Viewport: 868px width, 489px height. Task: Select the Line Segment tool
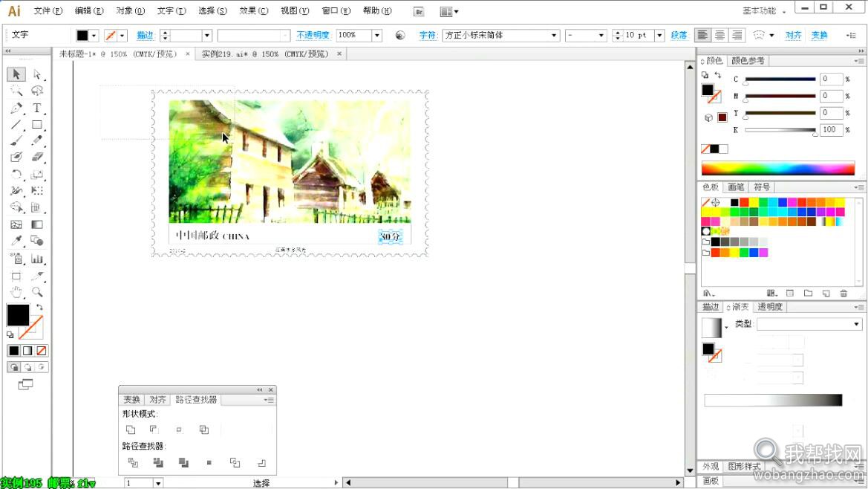pyautogui.click(x=16, y=125)
